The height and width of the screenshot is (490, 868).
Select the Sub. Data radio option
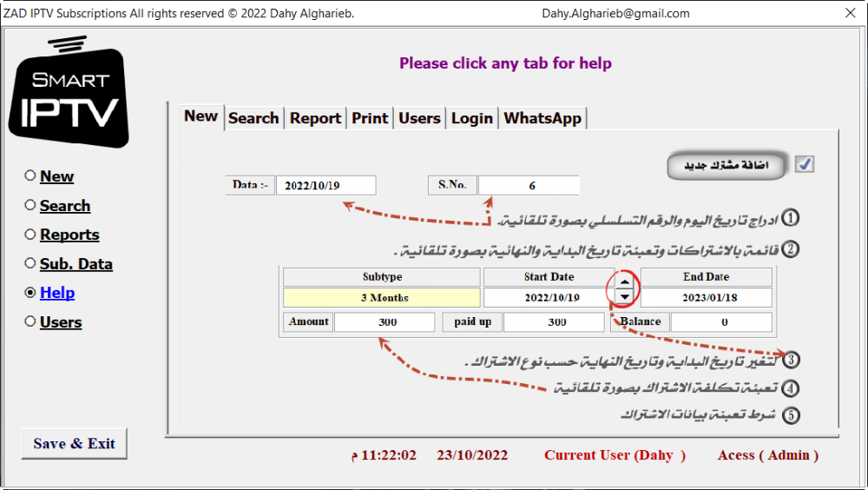coord(30,264)
